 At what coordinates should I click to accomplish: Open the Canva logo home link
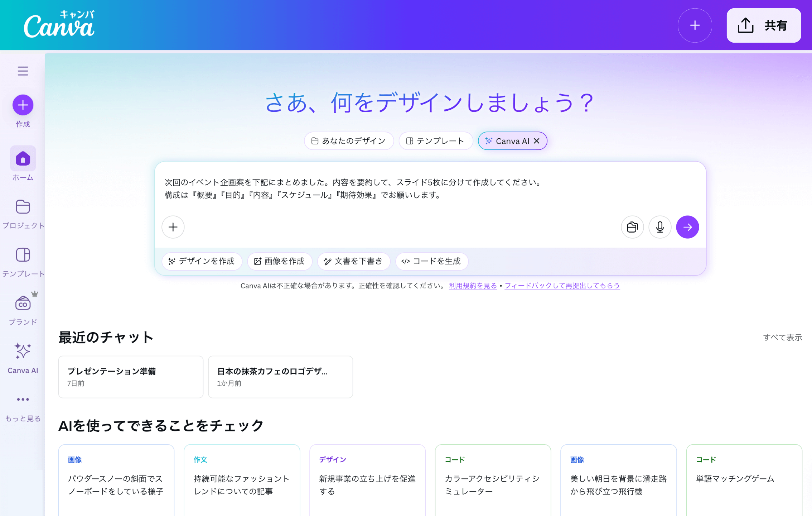(x=59, y=24)
